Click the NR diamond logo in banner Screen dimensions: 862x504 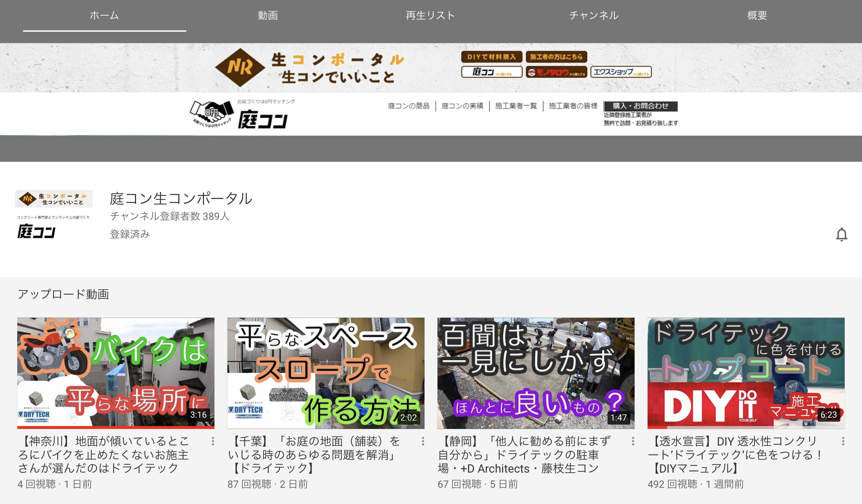[240, 68]
